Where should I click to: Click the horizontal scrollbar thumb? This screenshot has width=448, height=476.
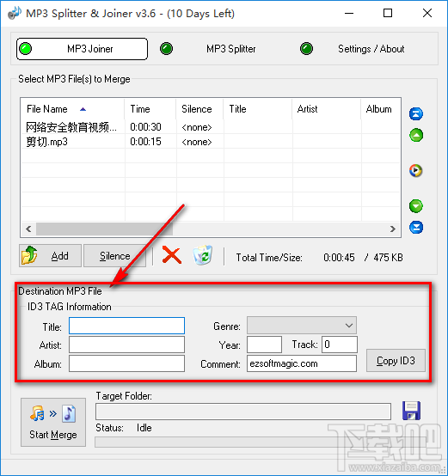104,229
